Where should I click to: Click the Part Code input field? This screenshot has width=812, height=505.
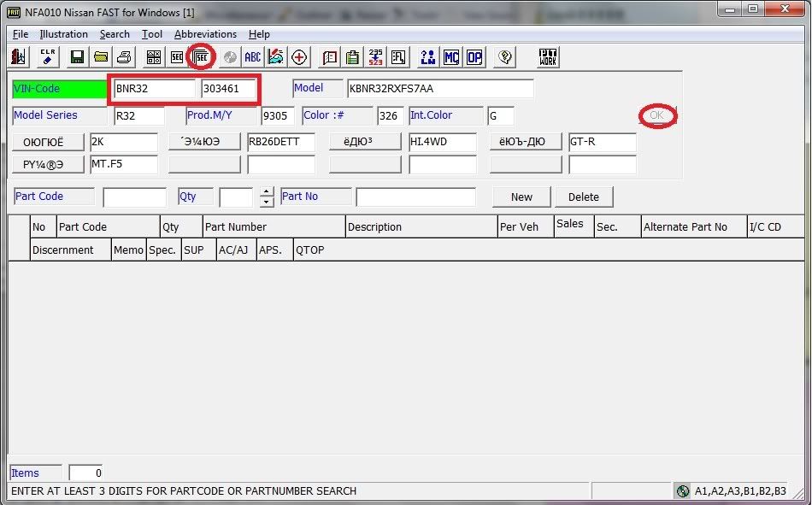coord(134,197)
